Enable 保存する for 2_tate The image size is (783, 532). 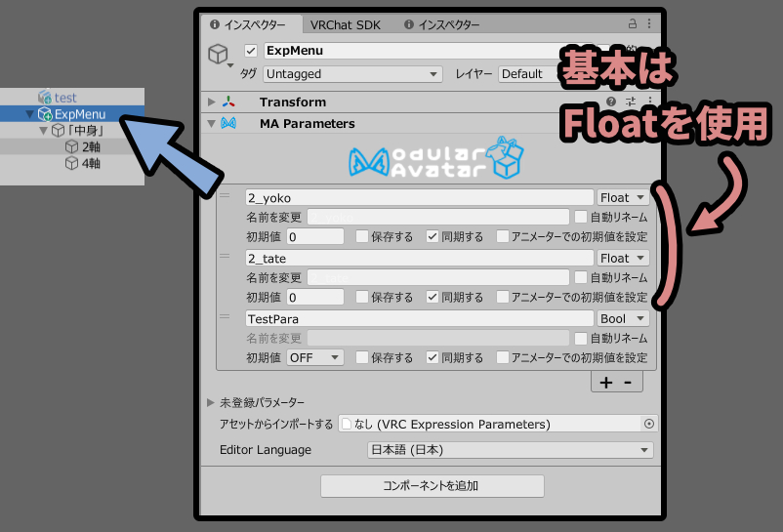[x=361, y=297]
